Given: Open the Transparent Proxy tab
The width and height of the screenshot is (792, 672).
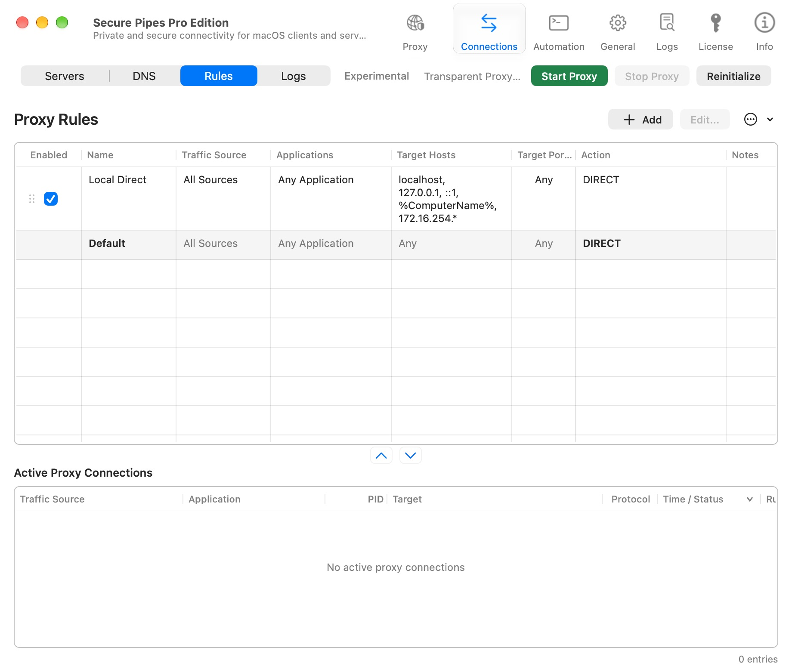Looking at the screenshot, I should pos(472,76).
